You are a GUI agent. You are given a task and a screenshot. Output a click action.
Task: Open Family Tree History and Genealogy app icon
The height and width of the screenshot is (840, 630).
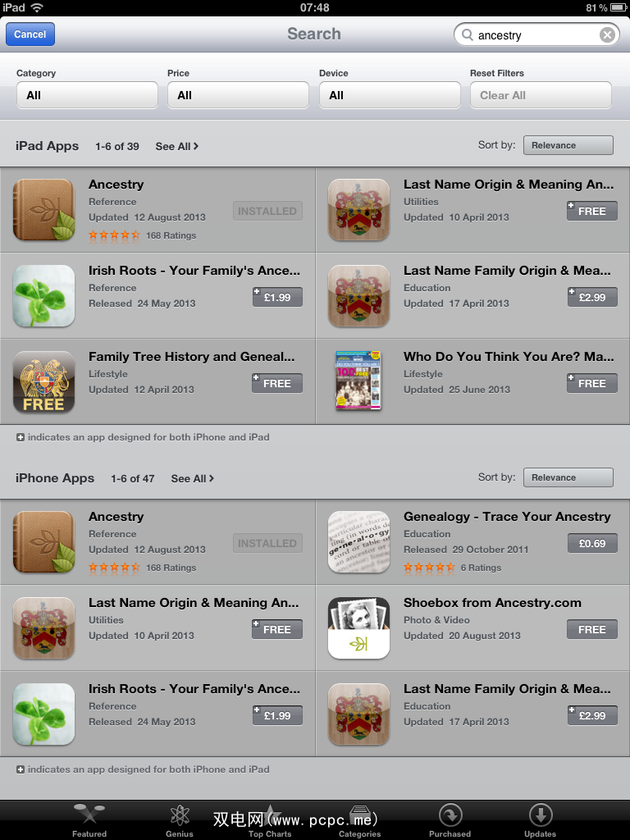click(44, 382)
